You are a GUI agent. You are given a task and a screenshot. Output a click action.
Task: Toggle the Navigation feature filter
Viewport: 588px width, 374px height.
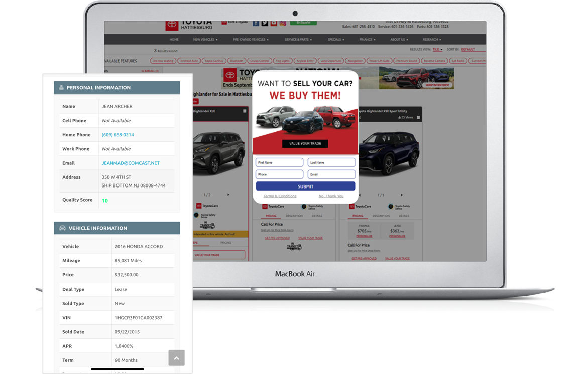pyautogui.click(x=355, y=61)
